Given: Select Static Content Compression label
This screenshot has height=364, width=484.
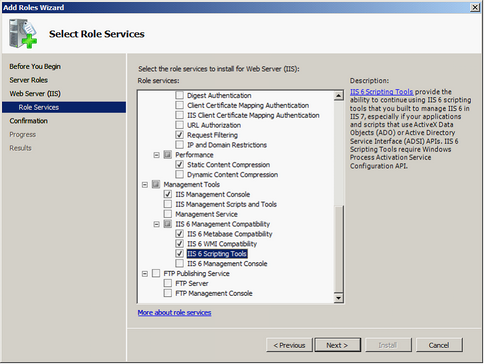Looking at the screenshot, I should [x=228, y=165].
